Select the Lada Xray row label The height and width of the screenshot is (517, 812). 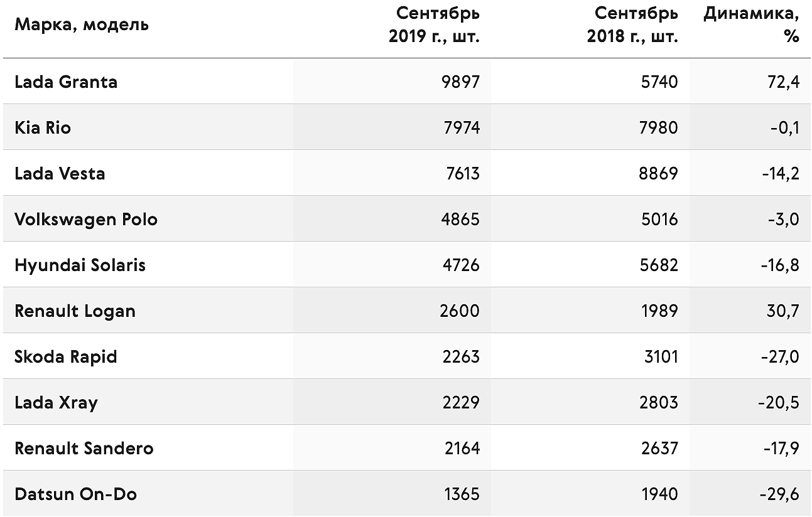point(56,402)
